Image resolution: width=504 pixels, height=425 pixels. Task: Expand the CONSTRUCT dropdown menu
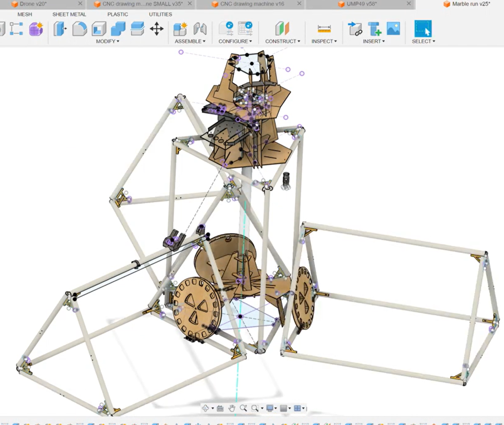pyautogui.click(x=283, y=41)
